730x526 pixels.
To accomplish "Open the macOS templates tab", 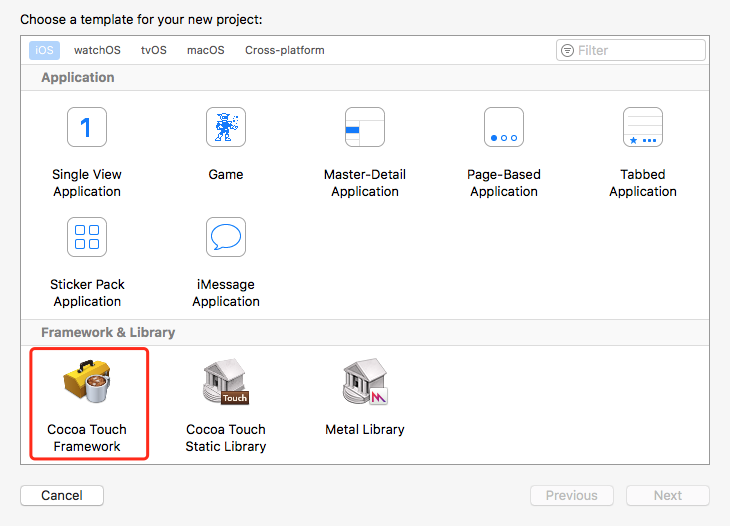I will tap(206, 50).
